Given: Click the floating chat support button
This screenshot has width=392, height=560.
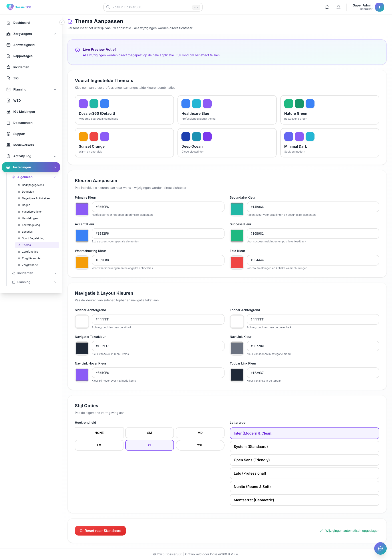Looking at the screenshot, I should [380, 548].
